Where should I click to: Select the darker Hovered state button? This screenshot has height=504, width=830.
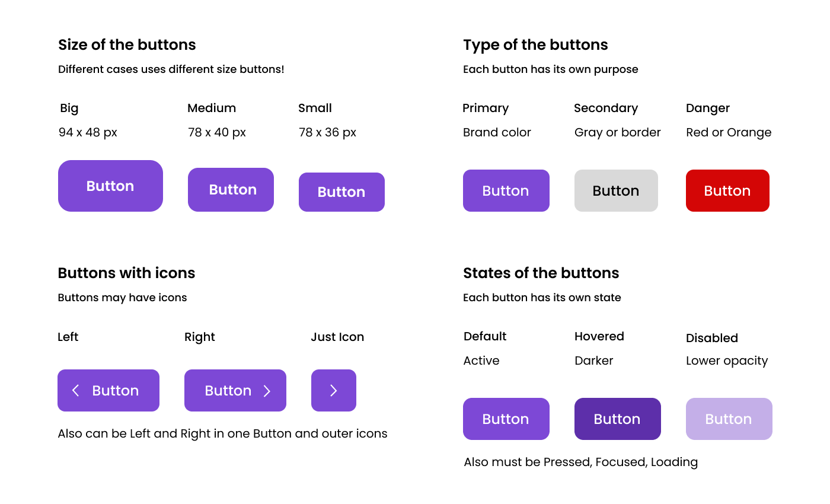617,419
